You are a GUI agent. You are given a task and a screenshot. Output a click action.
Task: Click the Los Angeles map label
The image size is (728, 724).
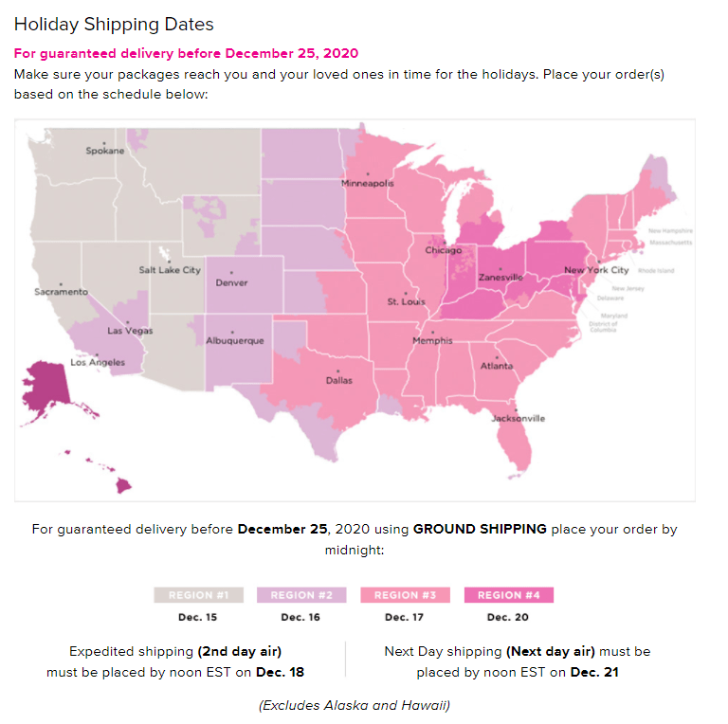(98, 363)
